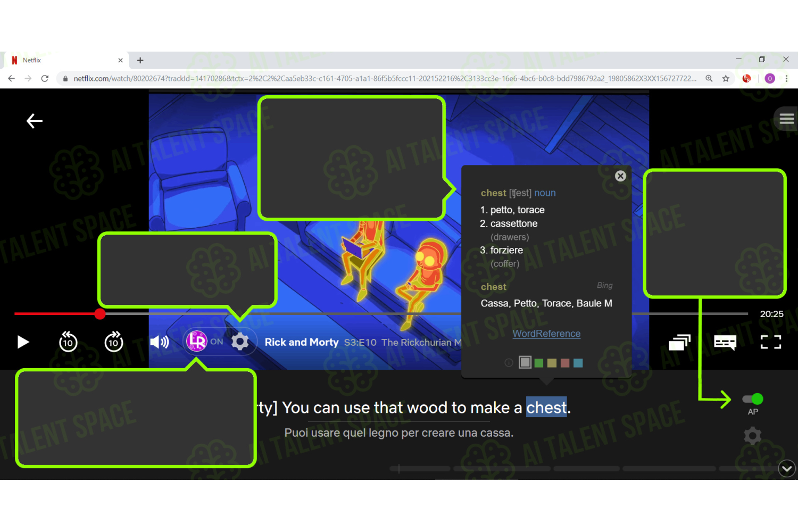Select the red word-highlight swatch
This screenshot has width=798, height=532.
pyautogui.click(x=565, y=363)
